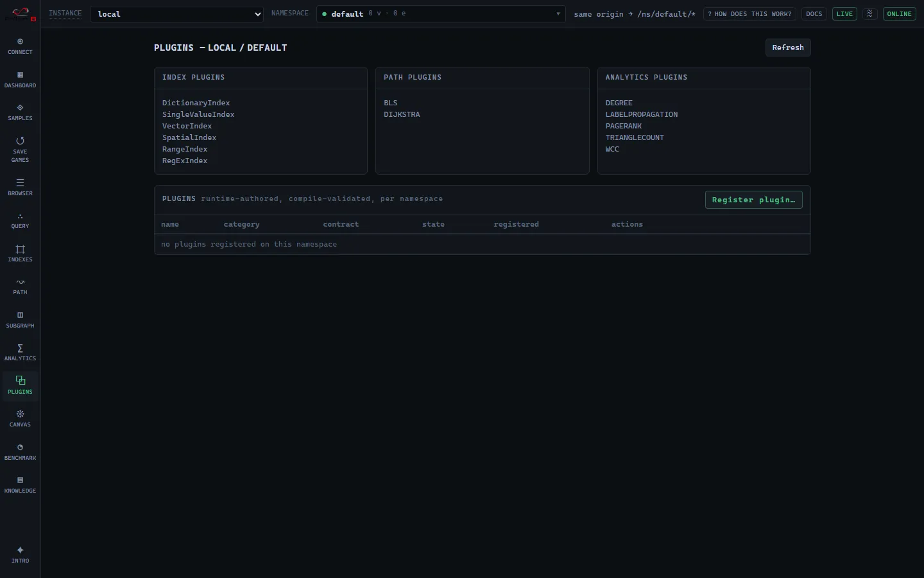The width and height of the screenshot is (924, 578).
Task: Select VectorIndex plugin entry
Action: [x=187, y=126]
